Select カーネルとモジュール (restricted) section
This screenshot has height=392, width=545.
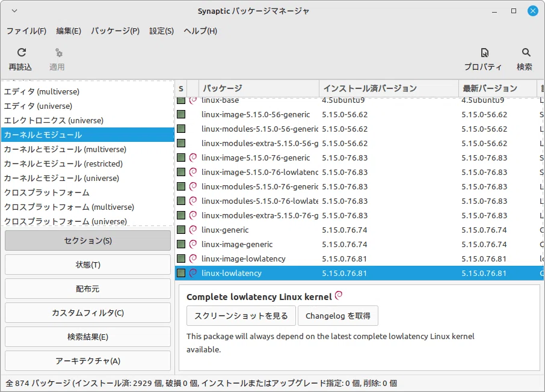[x=87, y=164]
